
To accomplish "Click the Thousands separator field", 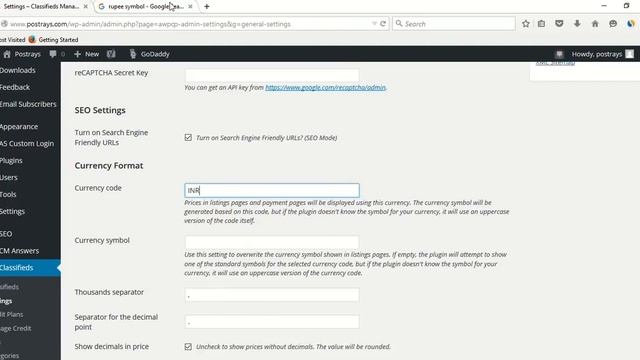I will coord(272,295).
